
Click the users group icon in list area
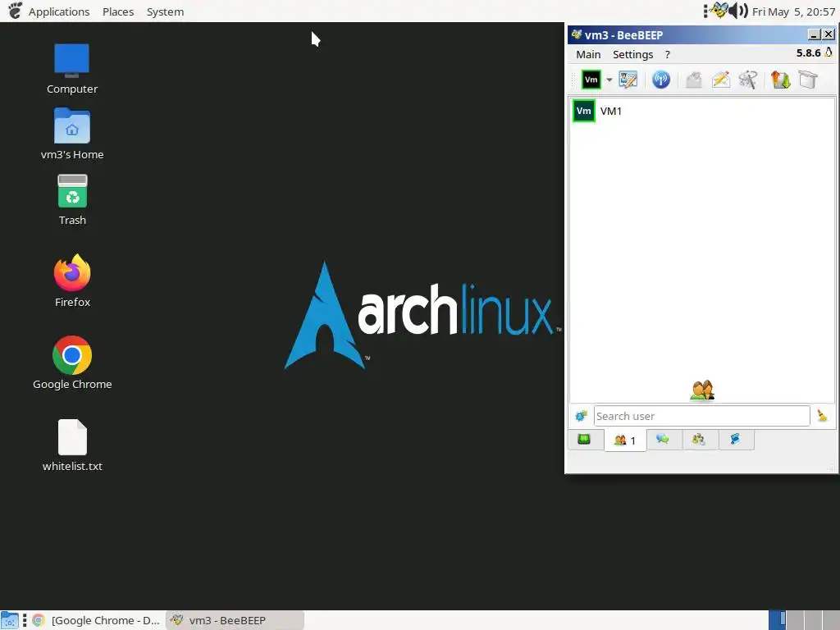tap(702, 390)
